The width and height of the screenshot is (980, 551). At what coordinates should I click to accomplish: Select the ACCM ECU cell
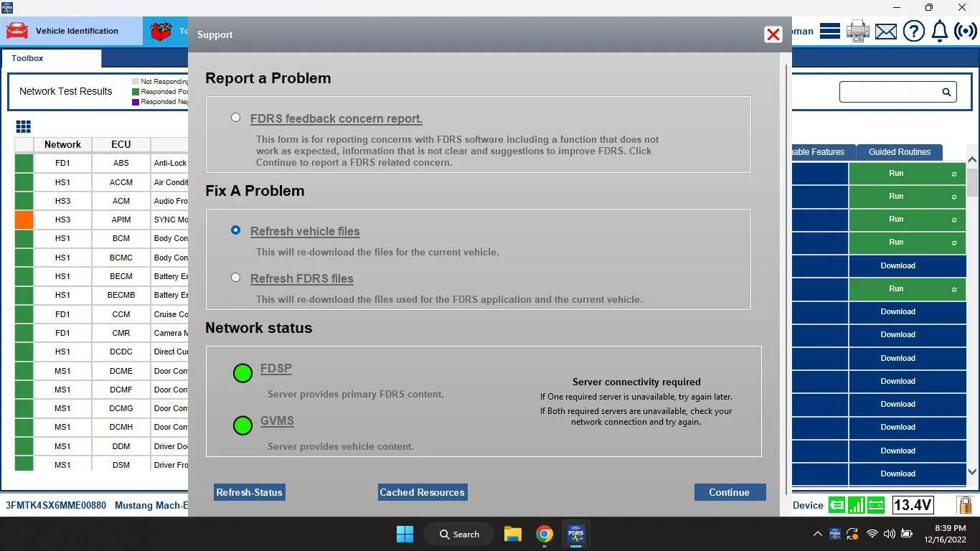(x=121, y=182)
